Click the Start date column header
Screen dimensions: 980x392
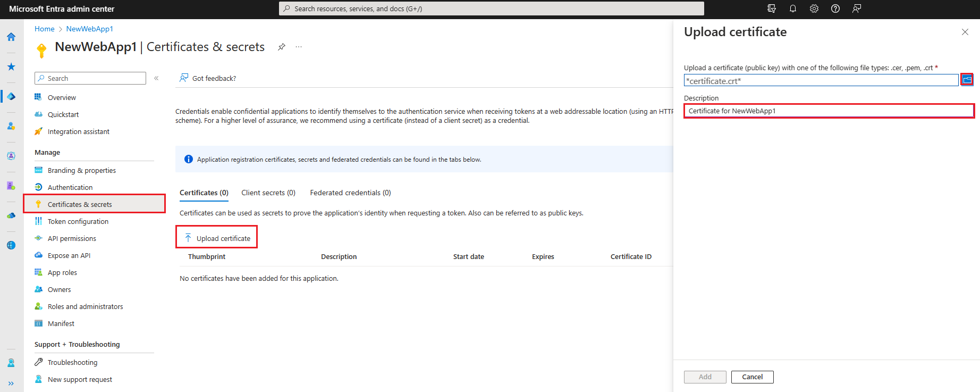[469, 256]
